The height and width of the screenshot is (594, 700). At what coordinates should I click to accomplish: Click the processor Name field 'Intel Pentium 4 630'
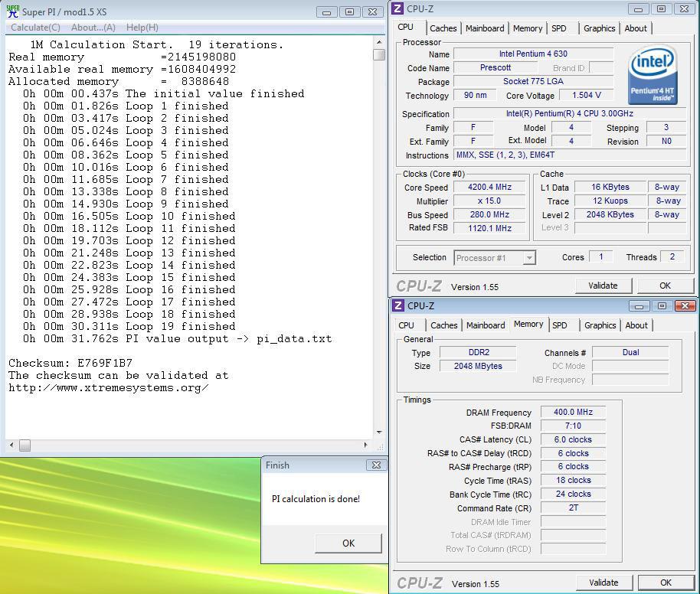pyautogui.click(x=533, y=54)
